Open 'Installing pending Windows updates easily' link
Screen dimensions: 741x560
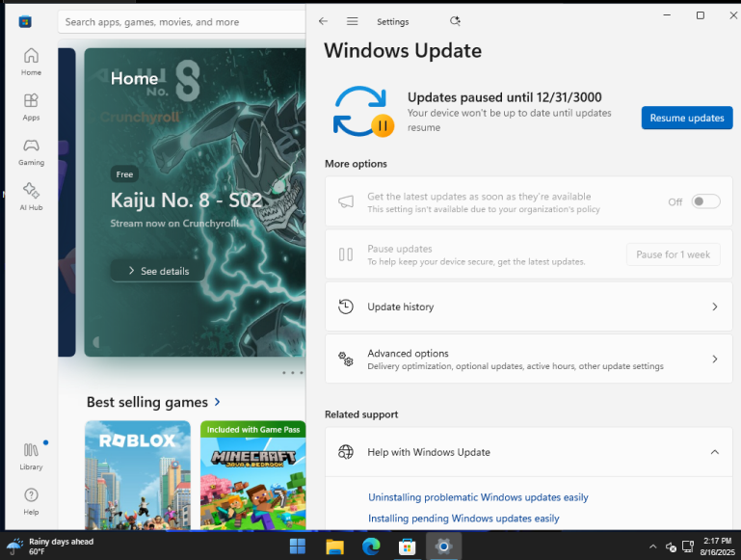(463, 519)
